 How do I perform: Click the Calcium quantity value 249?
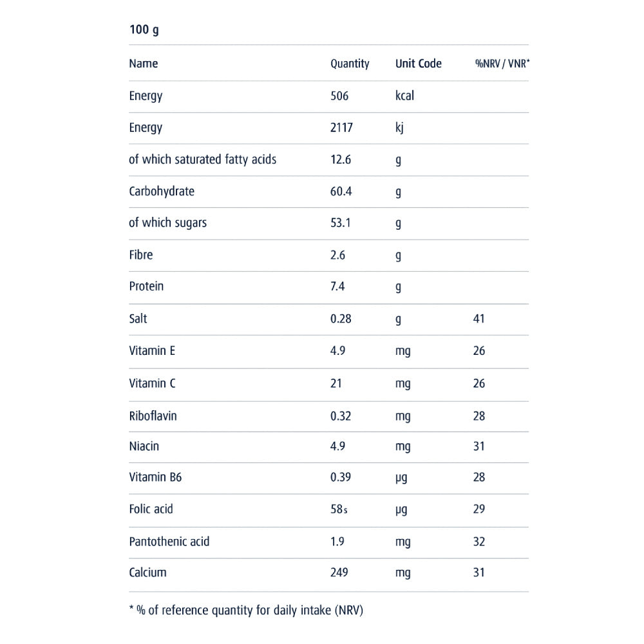pyautogui.click(x=339, y=573)
